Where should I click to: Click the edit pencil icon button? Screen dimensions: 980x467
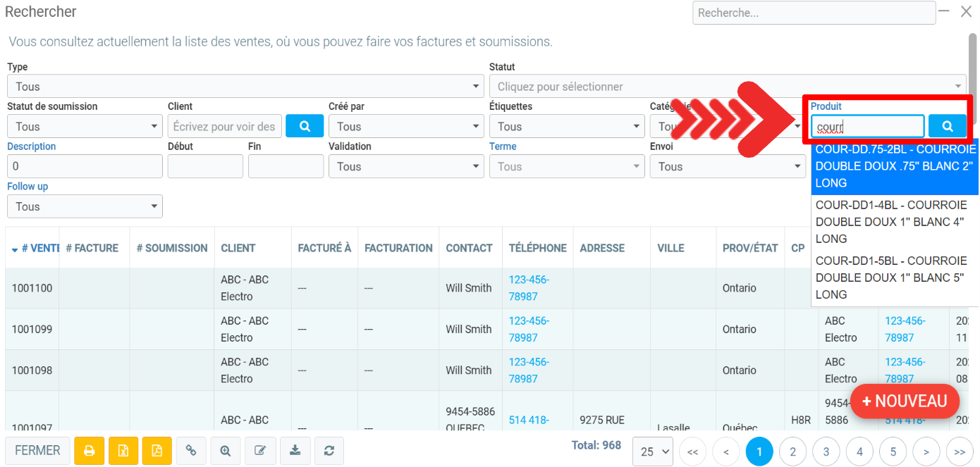point(259,451)
